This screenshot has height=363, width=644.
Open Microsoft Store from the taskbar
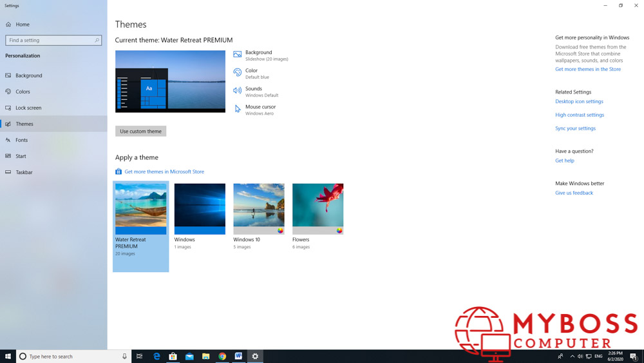[x=173, y=356]
